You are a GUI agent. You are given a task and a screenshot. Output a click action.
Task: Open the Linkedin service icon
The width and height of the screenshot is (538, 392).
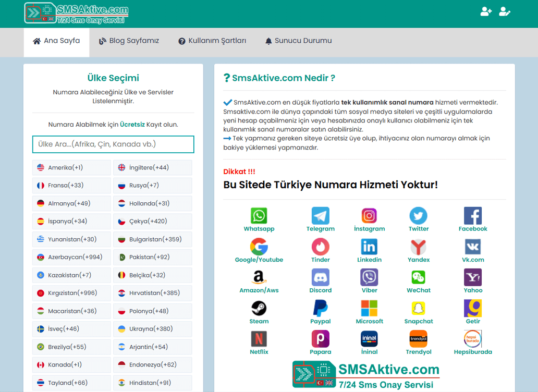(x=369, y=247)
